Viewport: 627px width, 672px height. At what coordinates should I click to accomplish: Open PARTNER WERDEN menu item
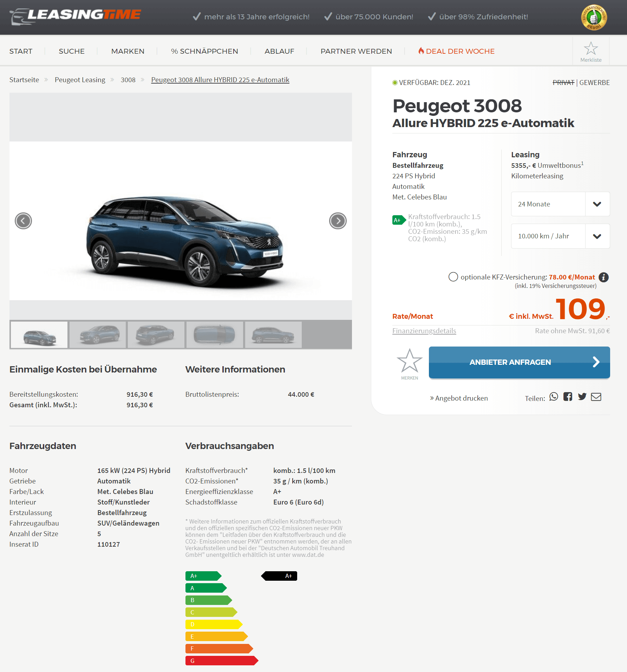356,51
